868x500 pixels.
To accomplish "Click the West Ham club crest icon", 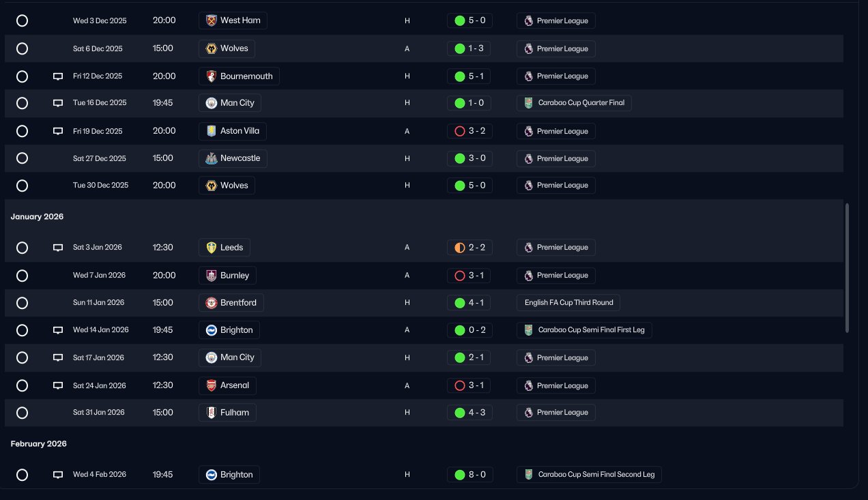I will [x=211, y=20].
